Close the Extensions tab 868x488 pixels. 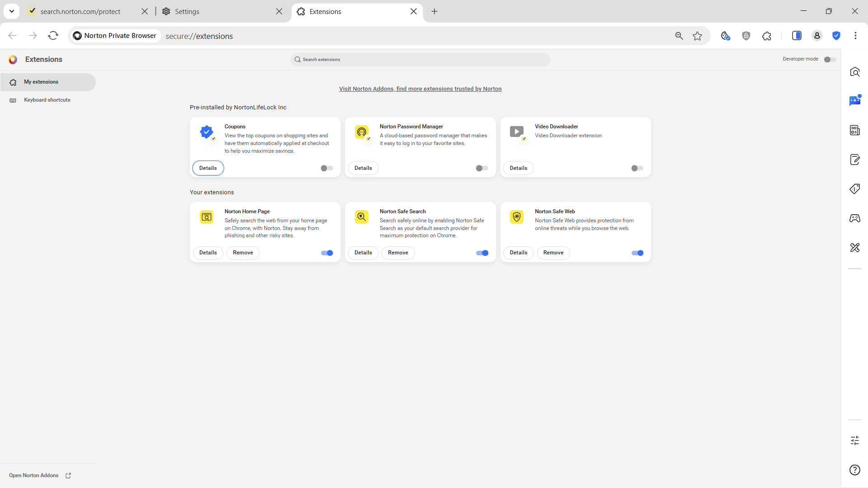click(414, 11)
